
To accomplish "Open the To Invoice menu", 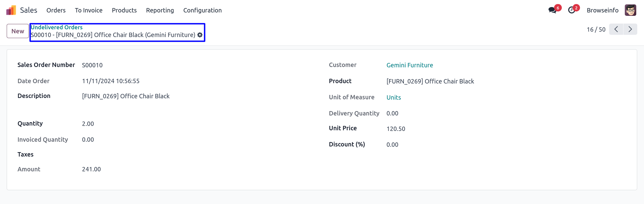I will tap(89, 10).
